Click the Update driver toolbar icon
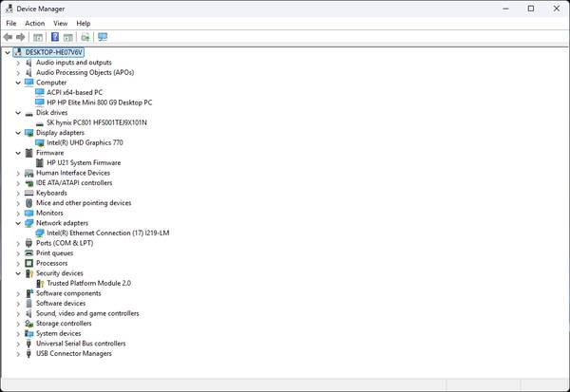570x392 pixels. pos(85,37)
